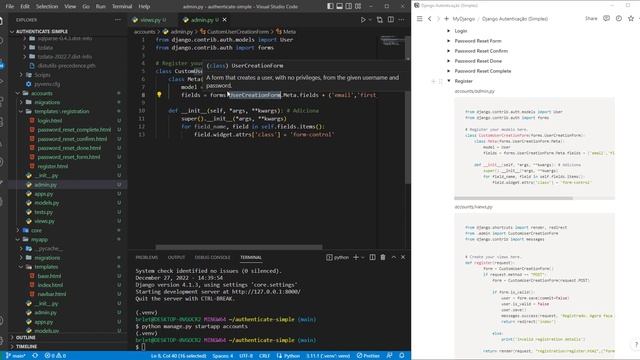Viewport: 640px width, 360px height.
Task: Switch to views.py editor tab
Action: 150,20
